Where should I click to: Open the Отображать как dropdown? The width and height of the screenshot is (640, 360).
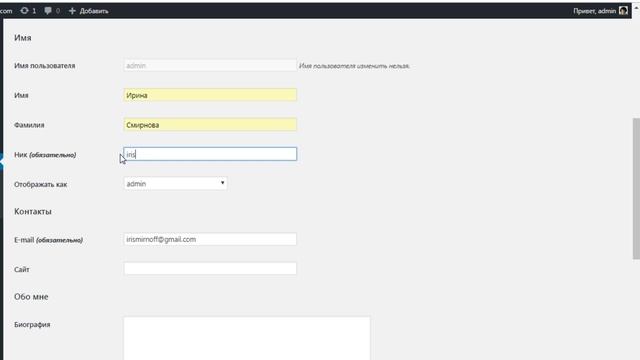(x=176, y=184)
